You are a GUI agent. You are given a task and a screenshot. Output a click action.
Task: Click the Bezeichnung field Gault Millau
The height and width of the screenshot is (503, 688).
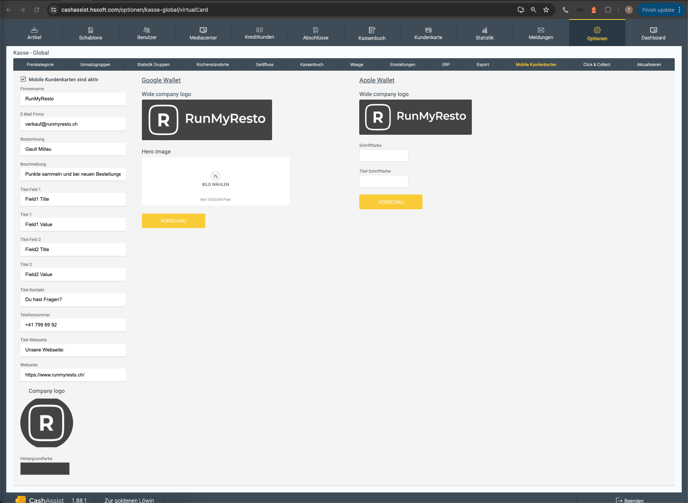(x=73, y=149)
